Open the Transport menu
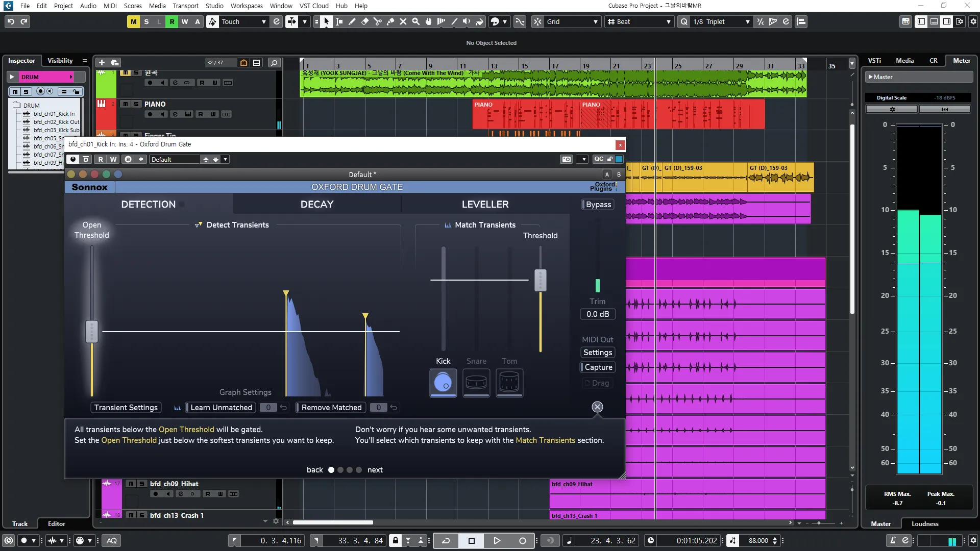980x551 pixels. [x=185, y=6]
